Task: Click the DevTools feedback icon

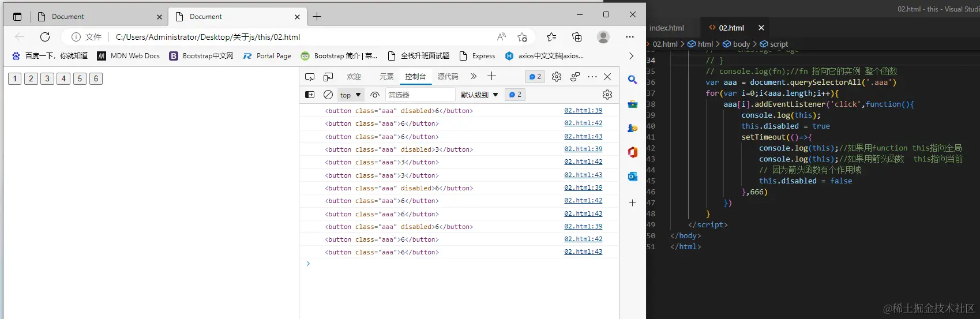Action: 575,77
